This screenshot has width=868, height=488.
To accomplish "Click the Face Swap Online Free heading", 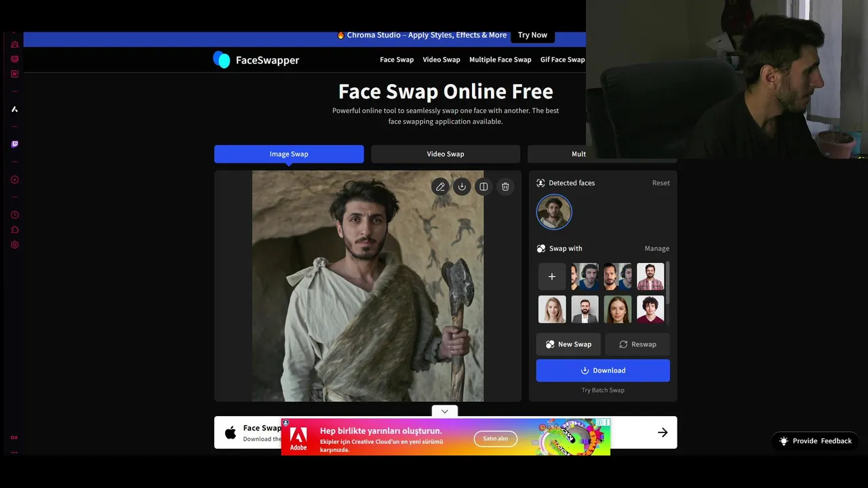I will 446,91.
